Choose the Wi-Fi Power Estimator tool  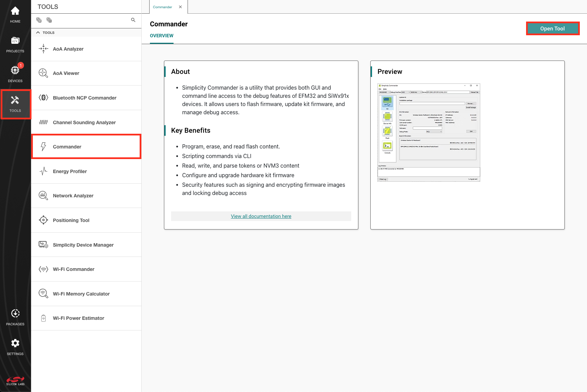click(x=78, y=318)
